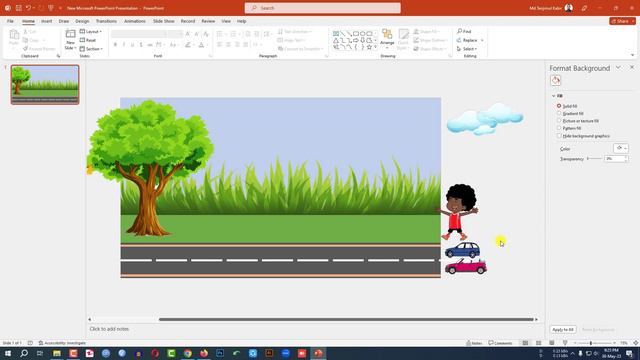Toggle Notes pane in status bar
640x360 pixels.
click(x=474, y=343)
